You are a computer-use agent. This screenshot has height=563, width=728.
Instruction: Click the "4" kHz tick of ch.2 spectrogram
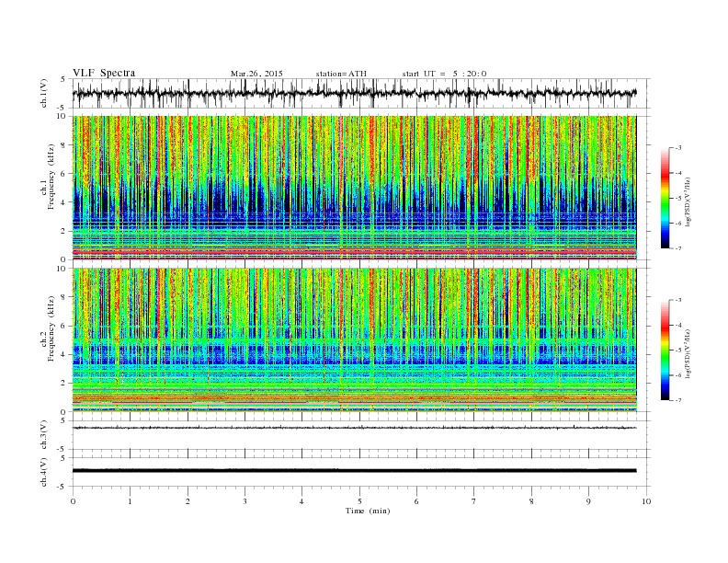[x=64, y=355]
